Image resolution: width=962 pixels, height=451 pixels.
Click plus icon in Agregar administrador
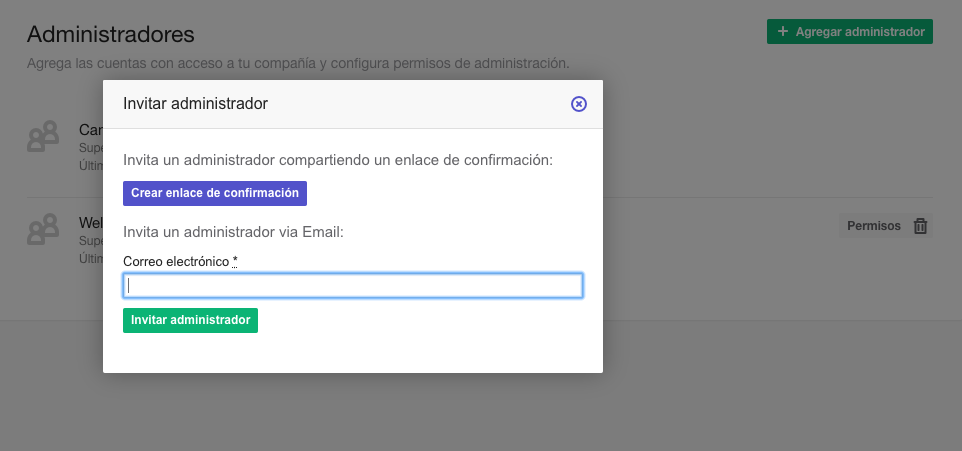coord(782,31)
